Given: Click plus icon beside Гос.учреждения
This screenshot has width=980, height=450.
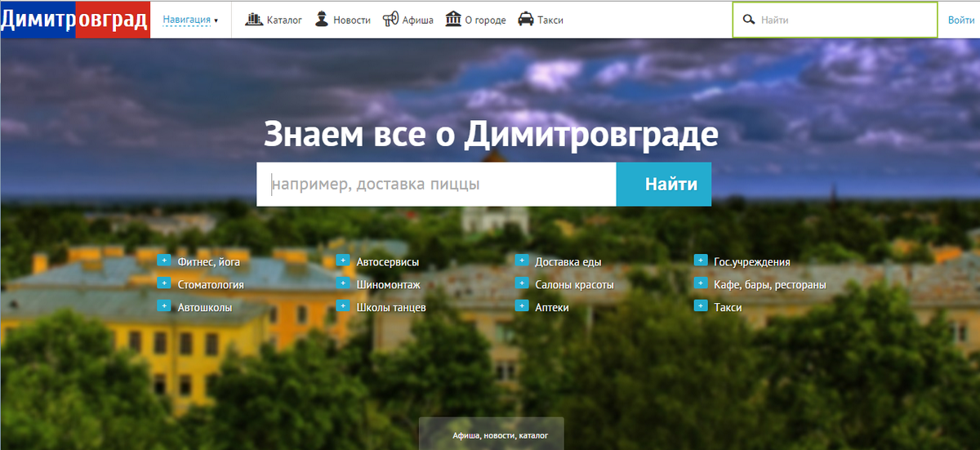Looking at the screenshot, I should click(700, 261).
